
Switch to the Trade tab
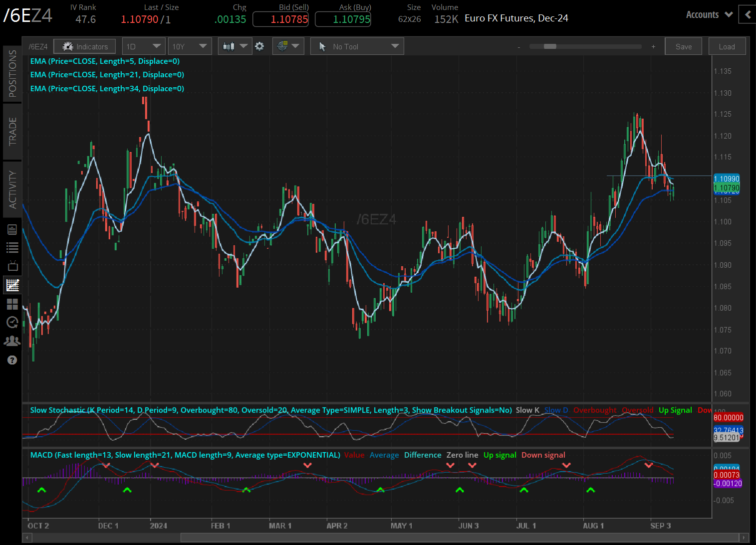pos(12,132)
